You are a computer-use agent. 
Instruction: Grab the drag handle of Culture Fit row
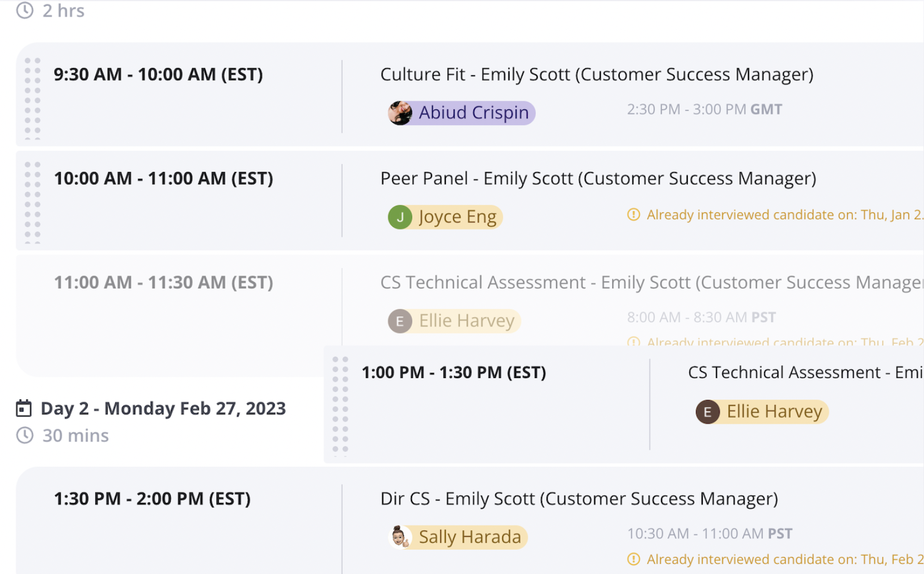point(33,99)
